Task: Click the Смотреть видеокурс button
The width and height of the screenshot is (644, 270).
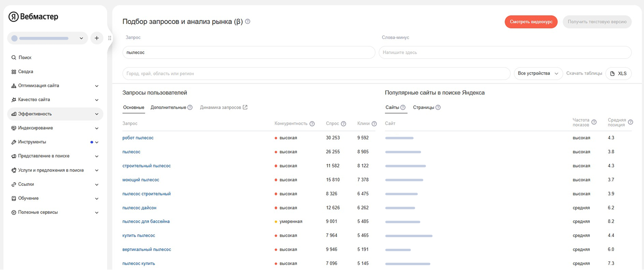Action: click(x=531, y=22)
